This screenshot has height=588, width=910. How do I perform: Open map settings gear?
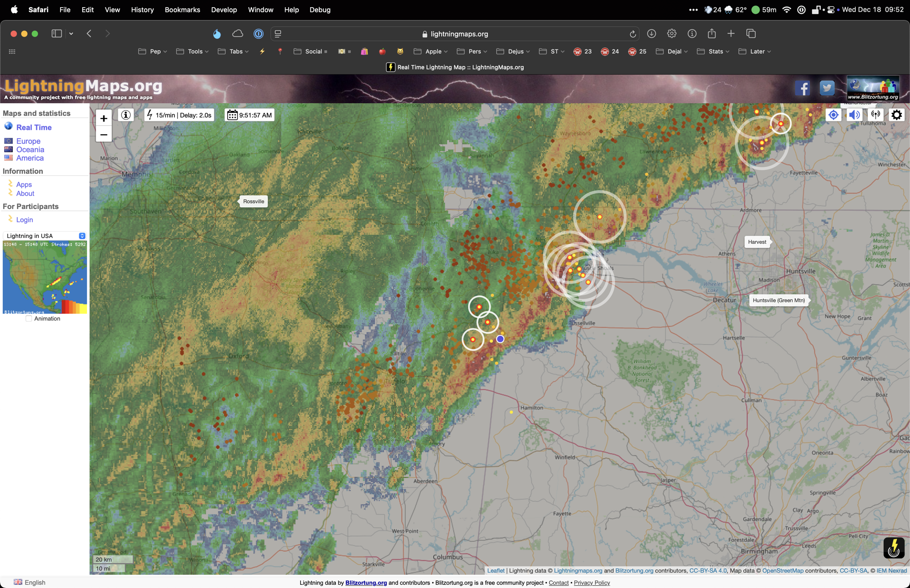tap(897, 115)
